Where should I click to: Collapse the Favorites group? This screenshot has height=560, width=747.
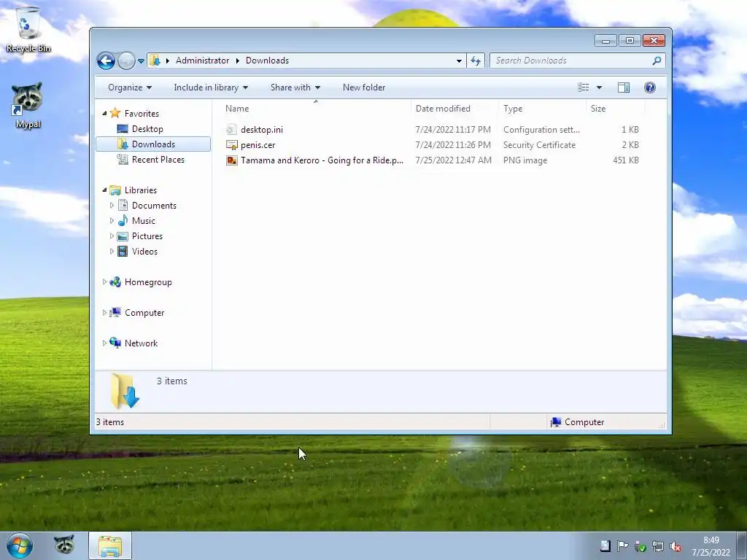click(104, 113)
